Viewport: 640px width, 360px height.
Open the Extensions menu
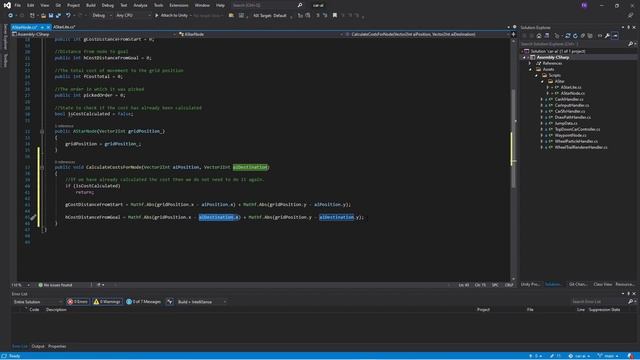pyautogui.click(x=179, y=5)
